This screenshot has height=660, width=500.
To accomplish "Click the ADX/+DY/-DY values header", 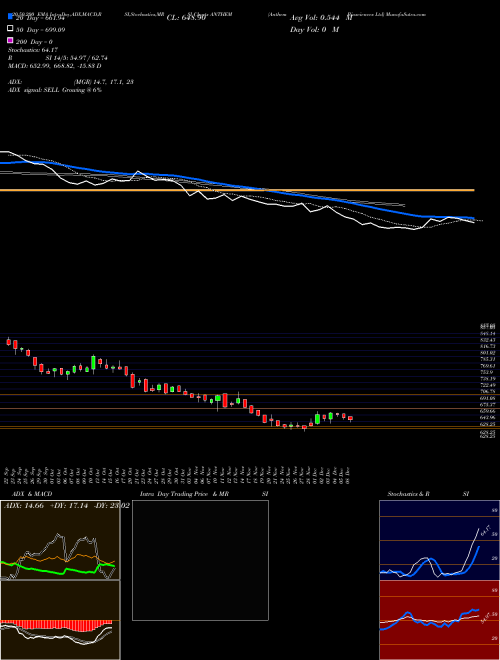I will [66, 506].
